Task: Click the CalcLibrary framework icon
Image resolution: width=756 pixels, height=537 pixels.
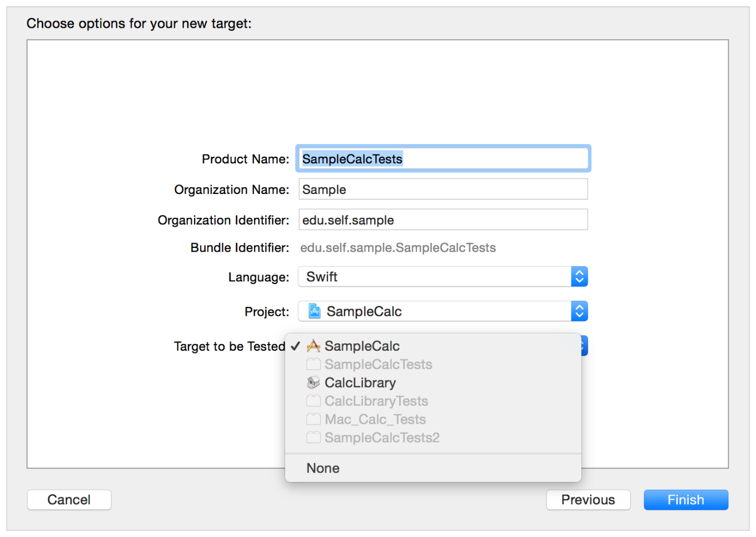Action: (314, 382)
